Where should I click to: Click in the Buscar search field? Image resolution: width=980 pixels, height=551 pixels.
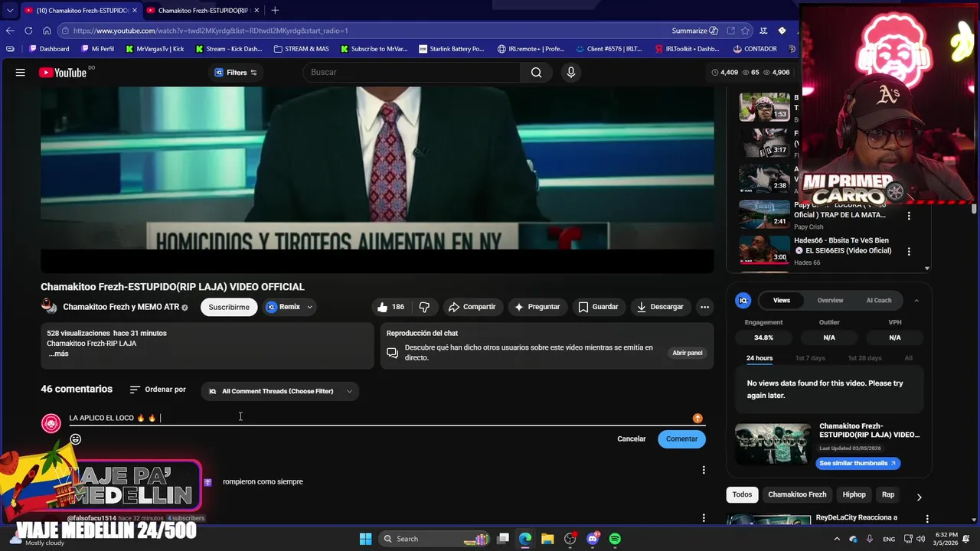click(412, 72)
